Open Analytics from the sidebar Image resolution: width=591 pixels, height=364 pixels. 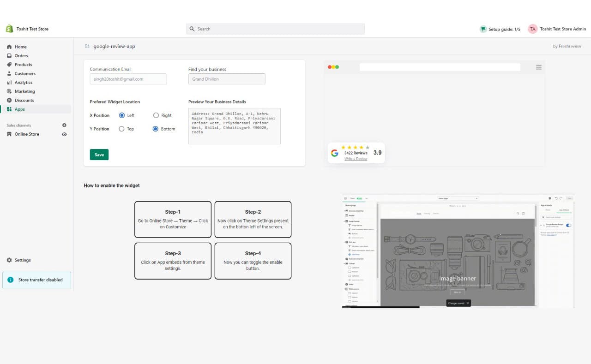coord(23,83)
